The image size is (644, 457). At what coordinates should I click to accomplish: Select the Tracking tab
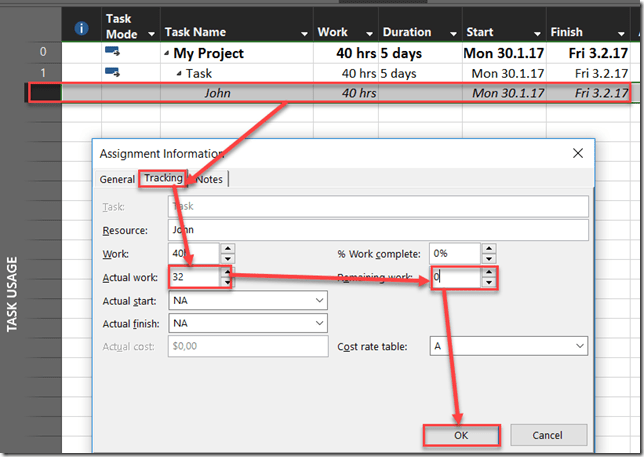163,179
